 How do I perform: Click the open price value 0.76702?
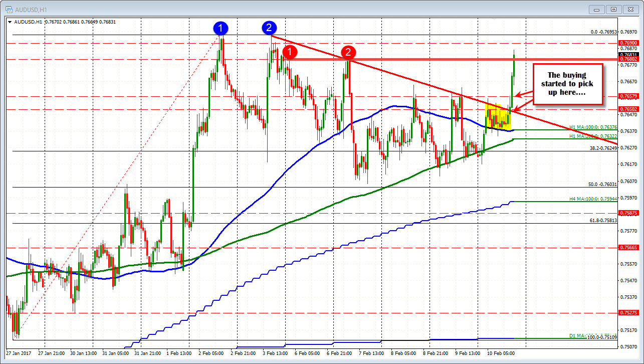[54, 22]
